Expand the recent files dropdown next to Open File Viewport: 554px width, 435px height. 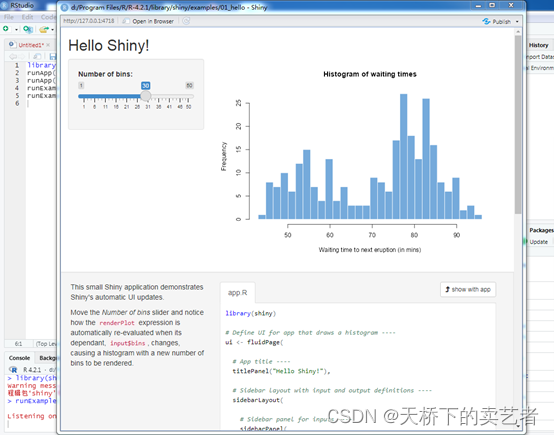coord(52,30)
